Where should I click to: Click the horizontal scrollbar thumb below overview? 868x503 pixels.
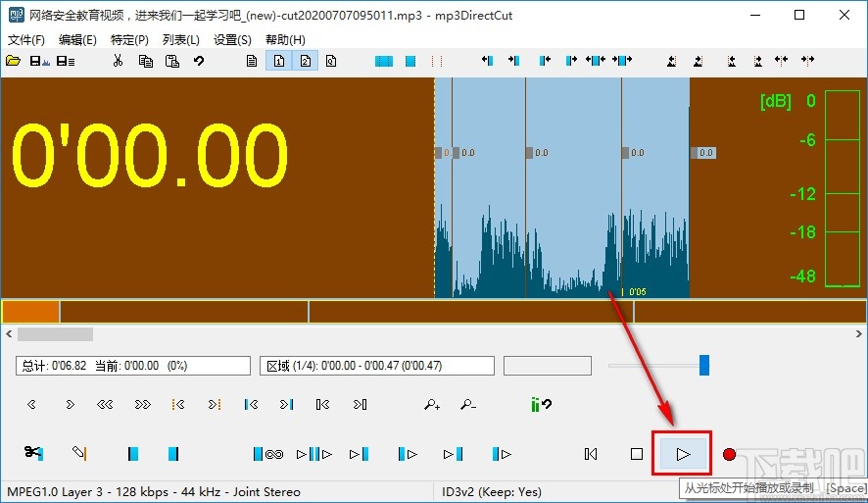point(56,334)
